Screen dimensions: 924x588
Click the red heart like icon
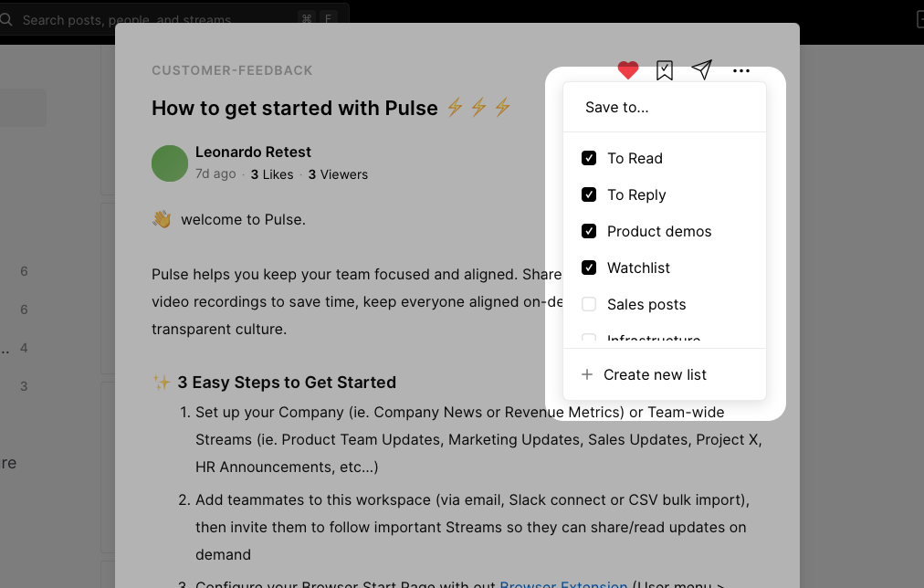pos(627,70)
